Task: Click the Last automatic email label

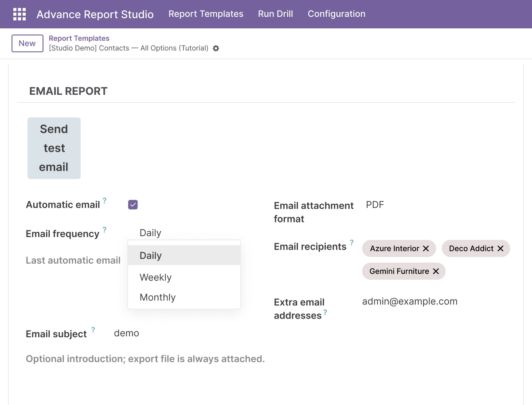Action: coord(73,261)
